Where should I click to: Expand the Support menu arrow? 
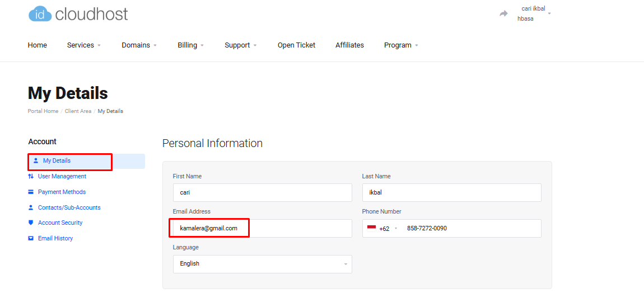coord(255,45)
